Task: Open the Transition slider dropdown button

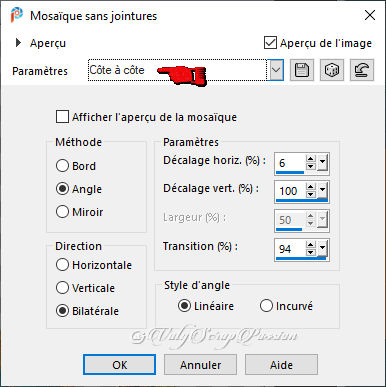Action: pos(322,248)
